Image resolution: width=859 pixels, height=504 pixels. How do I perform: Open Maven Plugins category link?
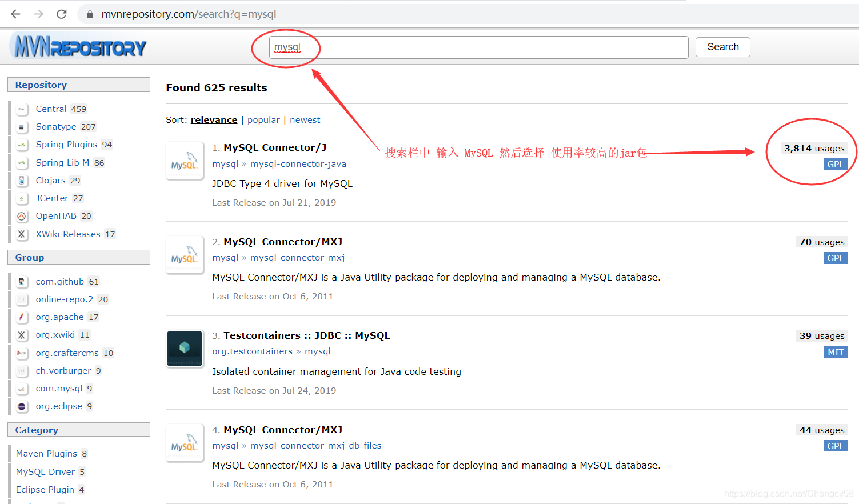point(46,454)
